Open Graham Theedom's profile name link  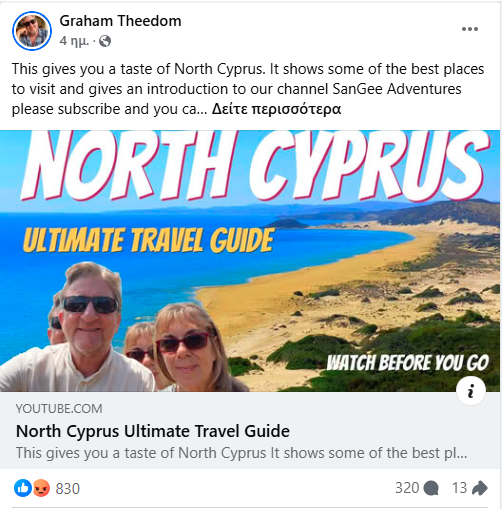click(120, 21)
